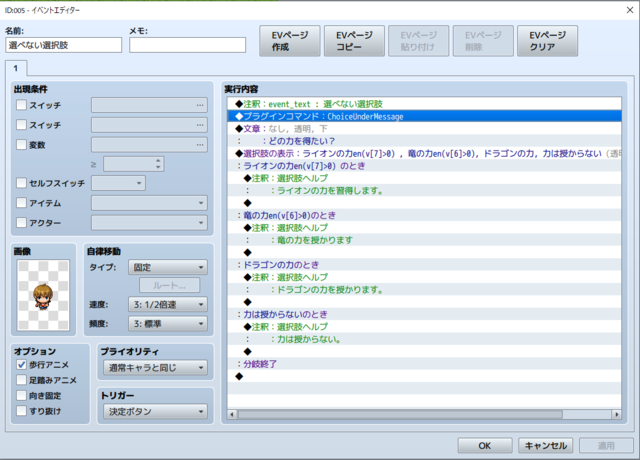The height and width of the screenshot is (460, 640).
Task: Select the 分岐終了 line
Action: click(424, 364)
